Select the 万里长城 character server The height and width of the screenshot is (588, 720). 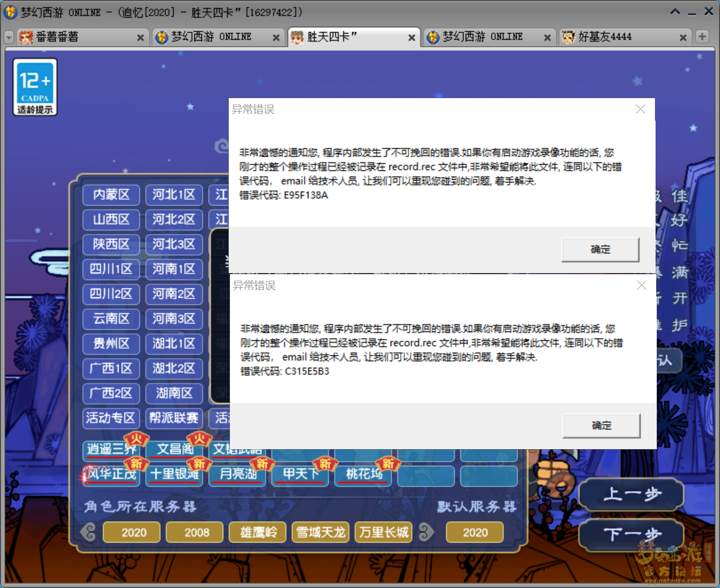coord(384,532)
